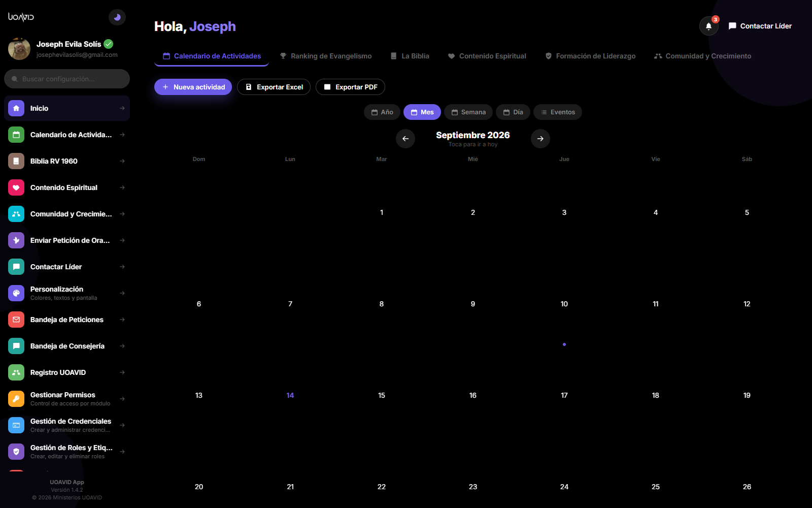812x508 pixels.
Task: Show the Eventos list view
Action: 558,112
